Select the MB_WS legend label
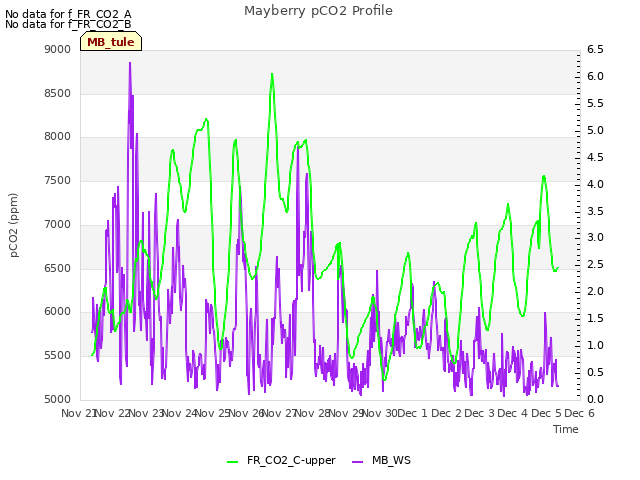Screen dimensions: 640x480 coord(391,460)
